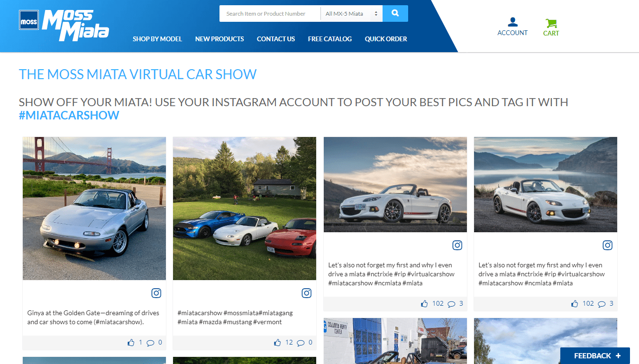Screen dimensions: 639x364
Task: Open Quick Order from navigation bar
Action: point(386,39)
